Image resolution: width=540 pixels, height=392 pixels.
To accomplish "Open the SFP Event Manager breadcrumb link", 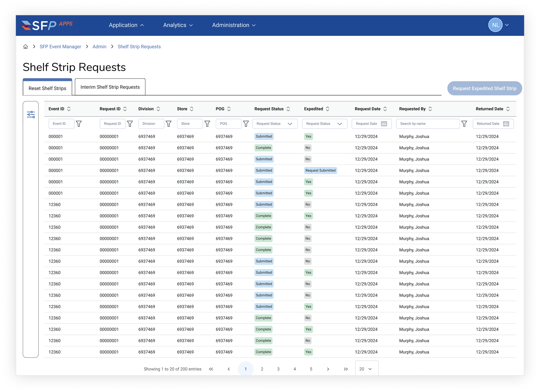I will (60, 47).
